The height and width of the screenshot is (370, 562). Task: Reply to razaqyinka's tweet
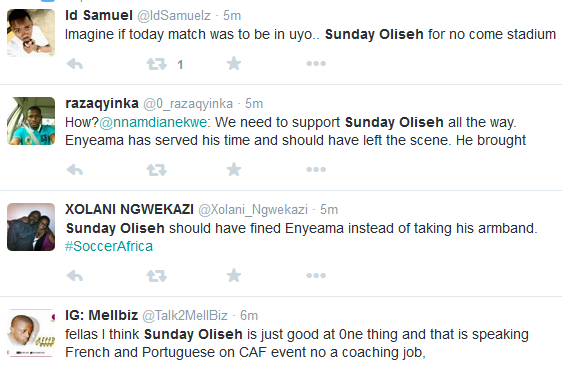[75, 170]
